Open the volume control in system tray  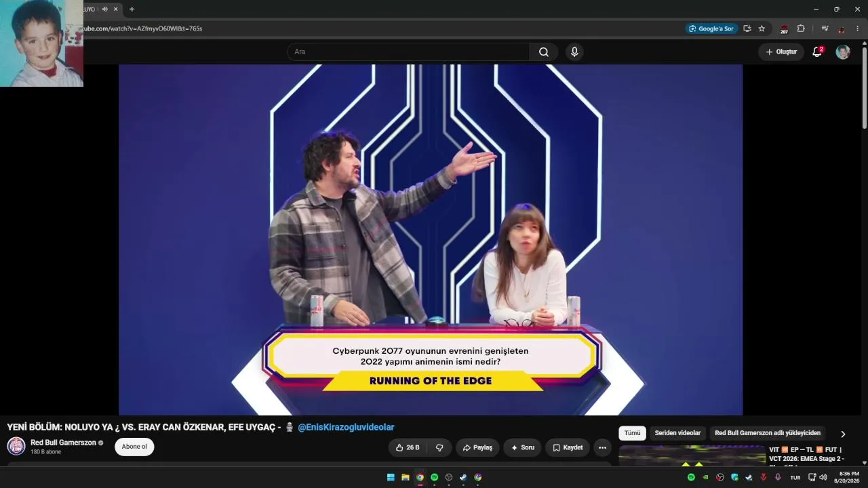(x=823, y=477)
